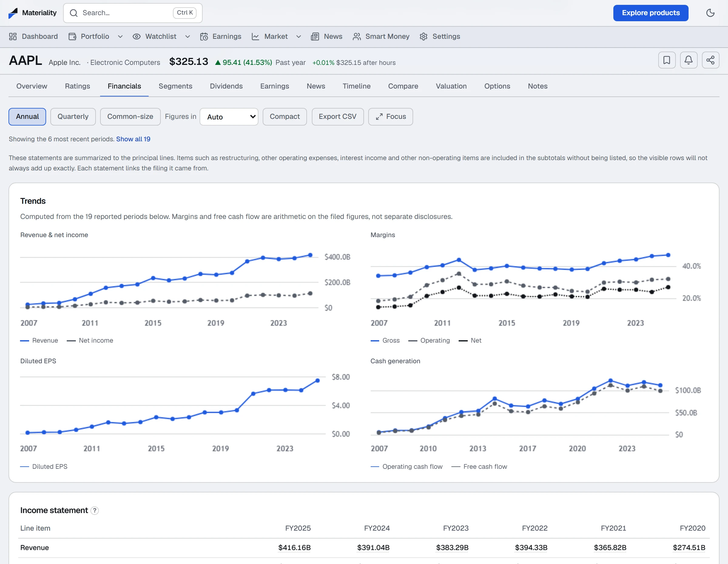
Task: Click the Operating margin legend swatch
Action: [x=413, y=341]
